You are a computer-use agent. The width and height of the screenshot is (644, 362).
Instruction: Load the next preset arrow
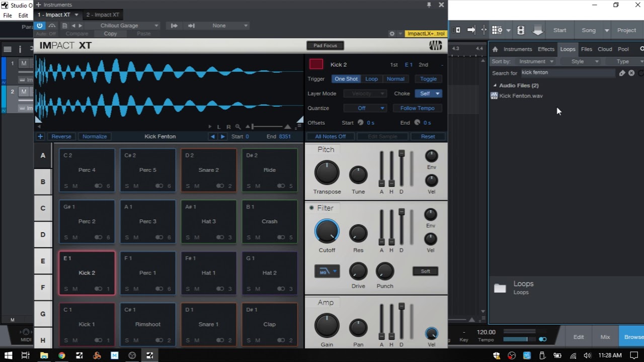(x=80, y=26)
